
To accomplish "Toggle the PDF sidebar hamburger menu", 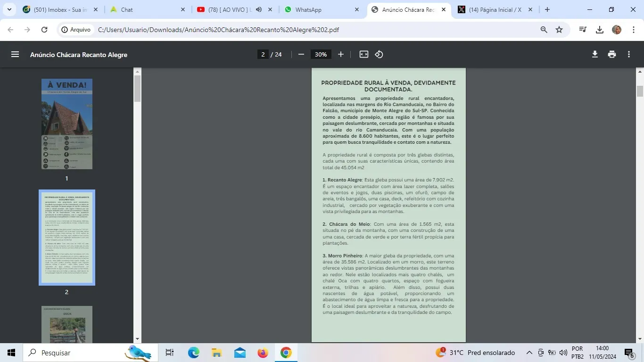I will coord(15,54).
